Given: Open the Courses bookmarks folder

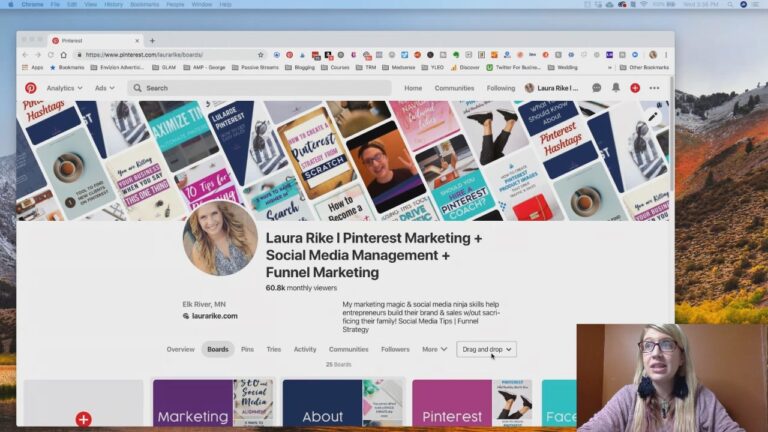Looking at the screenshot, I should tap(335, 68).
